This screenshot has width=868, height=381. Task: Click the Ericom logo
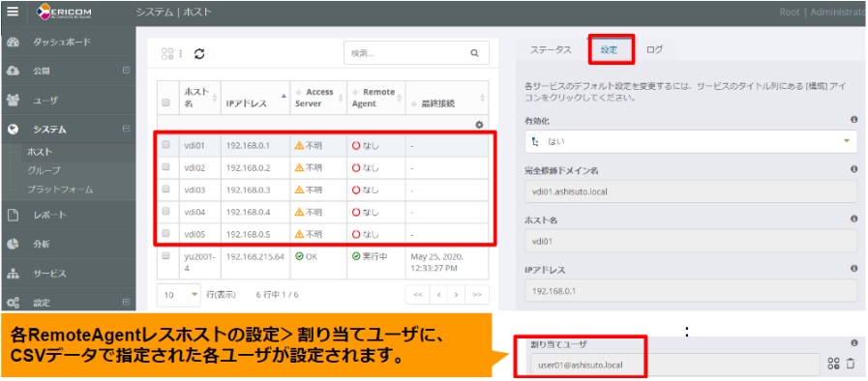pyautogui.click(x=64, y=13)
